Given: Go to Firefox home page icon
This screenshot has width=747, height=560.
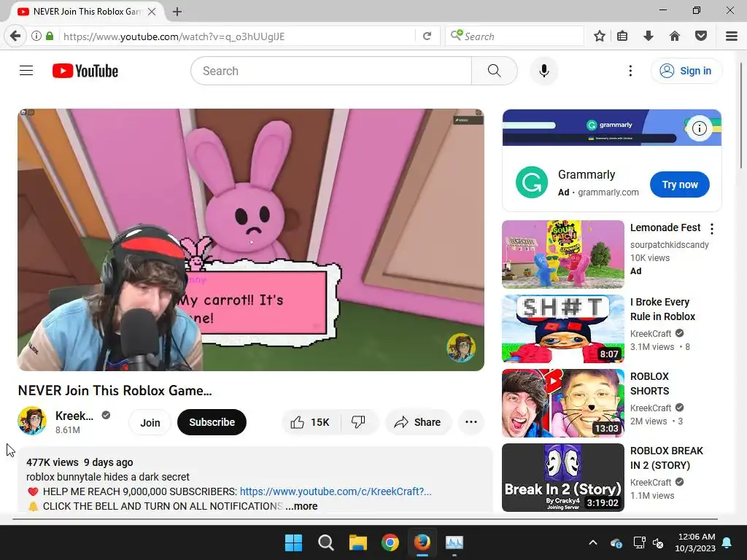Looking at the screenshot, I should tap(675, 36).
